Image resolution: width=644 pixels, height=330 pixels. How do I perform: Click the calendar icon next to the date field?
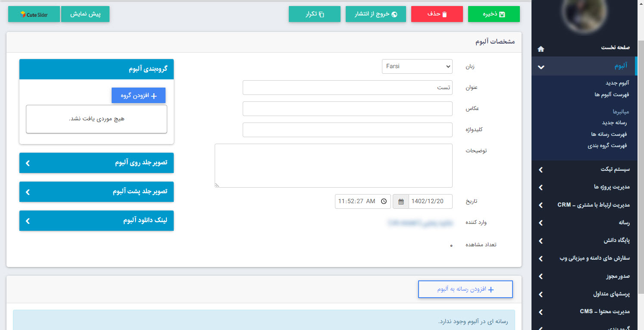coord(401,201)
